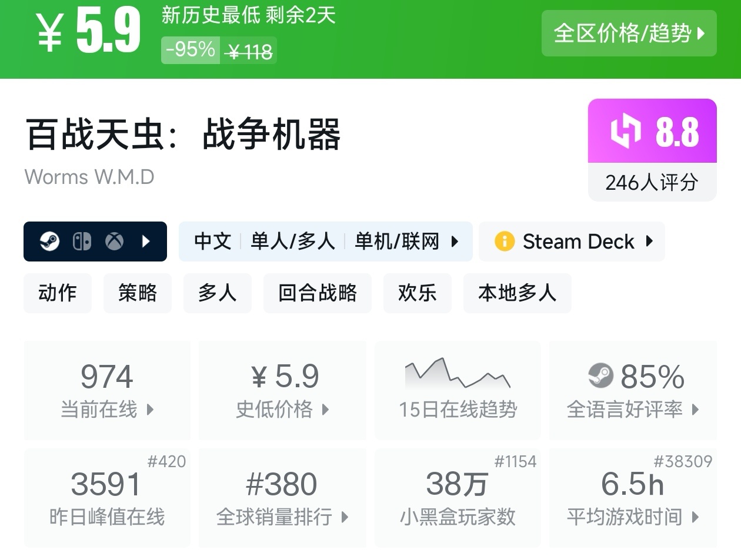The width and height of the screenshot is (741, 560).
Task: Select the 动作 tag
Action: click(x=58, y=293)
